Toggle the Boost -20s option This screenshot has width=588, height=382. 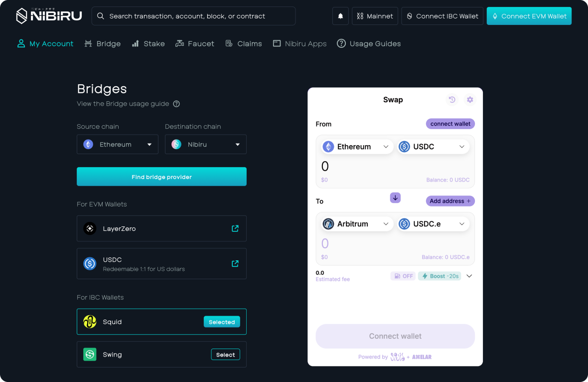[x=440, y=276]
